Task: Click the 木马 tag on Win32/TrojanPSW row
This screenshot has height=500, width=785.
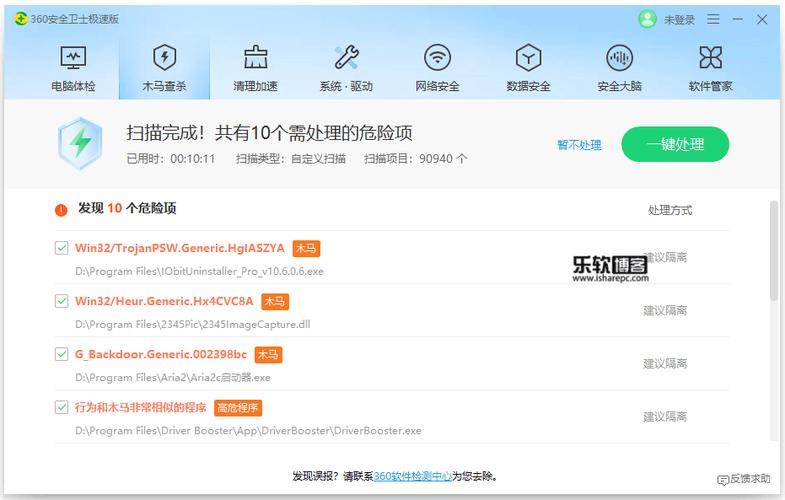Action: pos(306,248)
